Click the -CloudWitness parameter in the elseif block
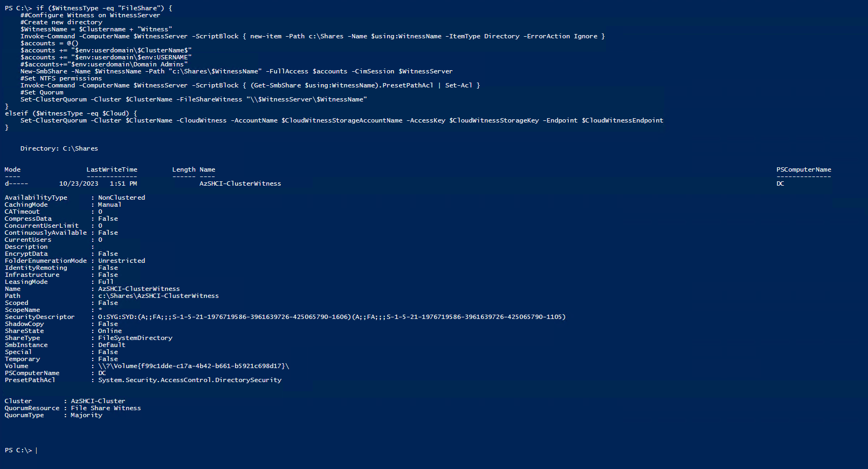 coord(201,120)
